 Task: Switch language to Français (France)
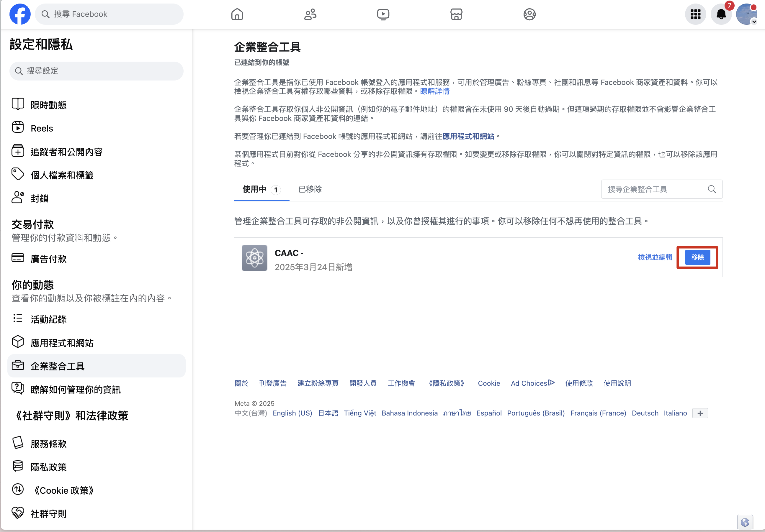598,413
